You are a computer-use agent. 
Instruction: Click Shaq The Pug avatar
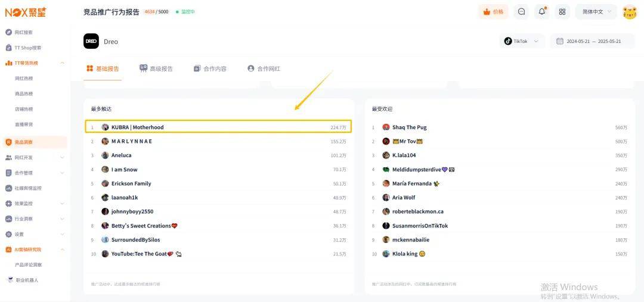[x=386, y=127]
